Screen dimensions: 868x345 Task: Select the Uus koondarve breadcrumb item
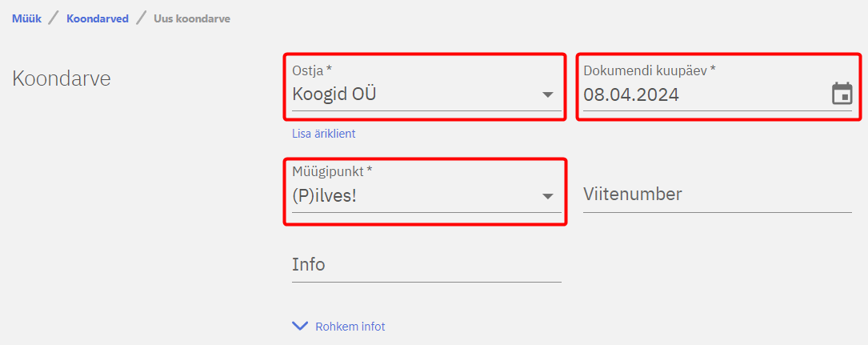(x=192, y=18)
